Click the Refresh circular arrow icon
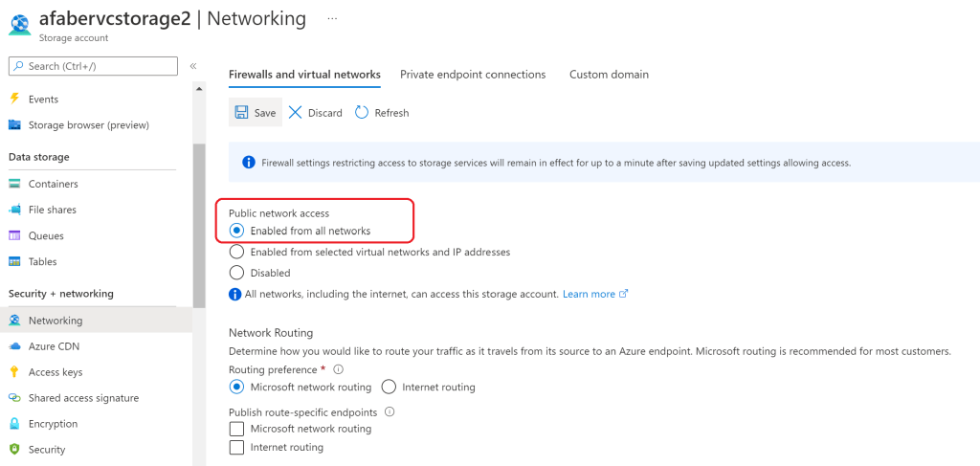980x466 pixels. click(x=362, y=113)
